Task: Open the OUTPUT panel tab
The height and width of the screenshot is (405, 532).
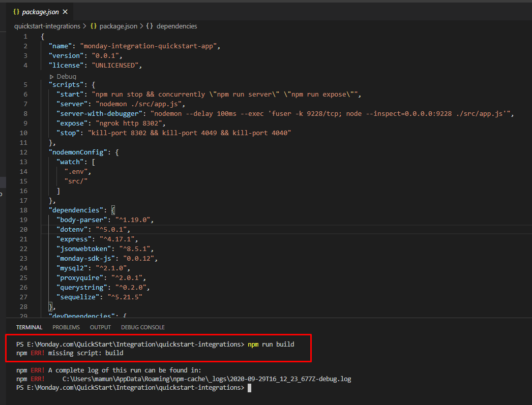Action: tap(100, 327)
